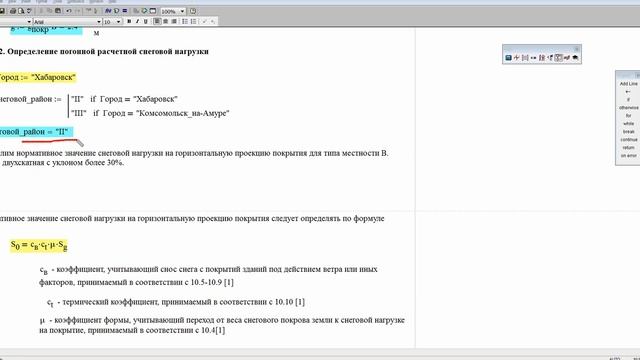Screen dimensions: 640x360
Task: Set text alignment to left
Action: pos(157,22)
